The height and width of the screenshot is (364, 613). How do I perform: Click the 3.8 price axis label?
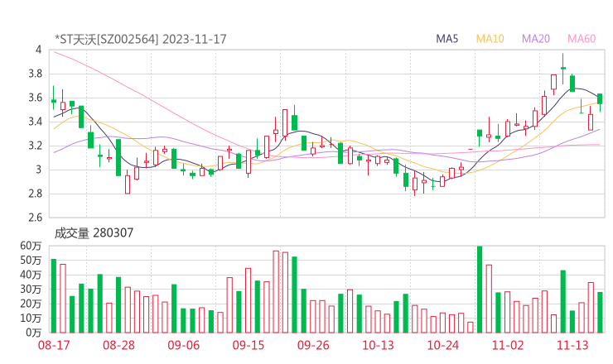point(35,74)
